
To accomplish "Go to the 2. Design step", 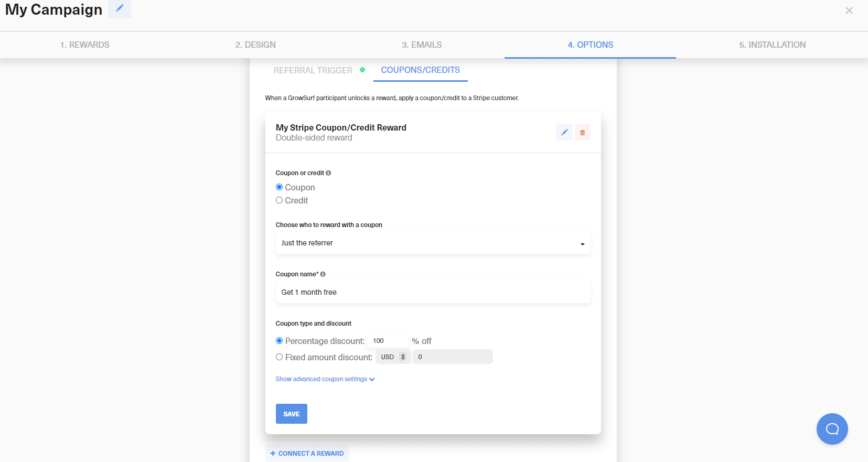I will (x=255, y=45).
